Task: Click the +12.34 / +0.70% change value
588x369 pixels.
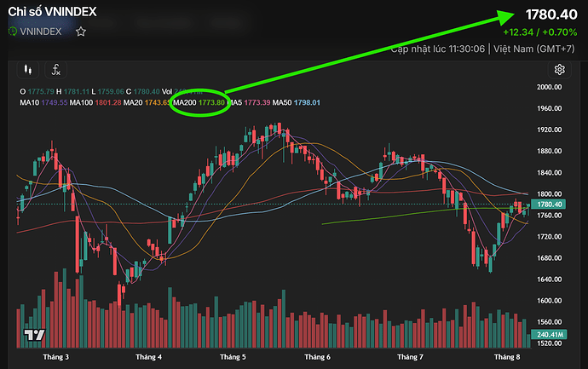Action: 540,32
